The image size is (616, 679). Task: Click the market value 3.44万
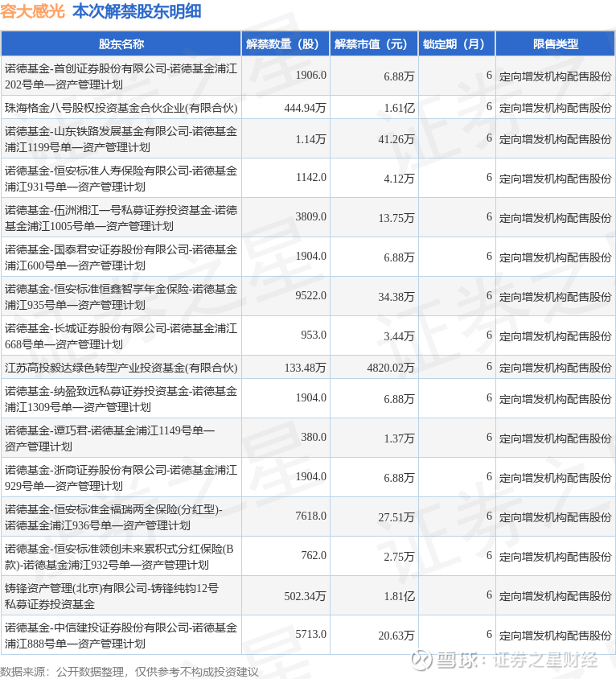point(399,336)
